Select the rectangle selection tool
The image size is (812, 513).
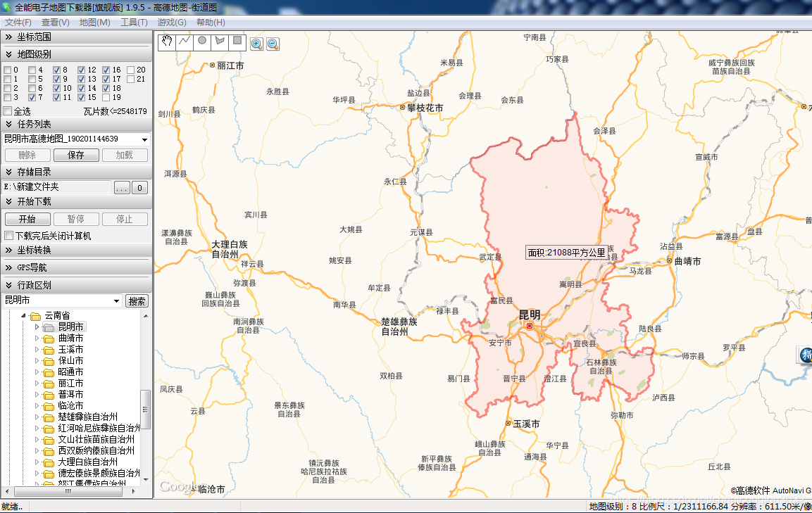[237, 41]
